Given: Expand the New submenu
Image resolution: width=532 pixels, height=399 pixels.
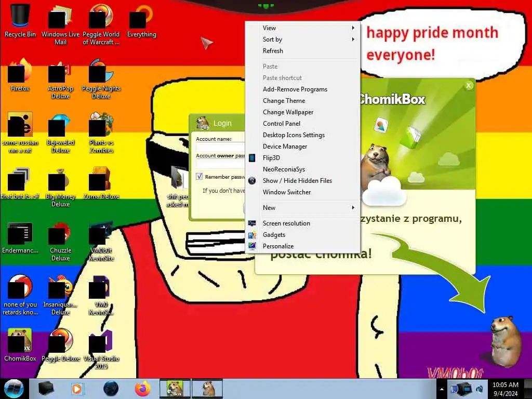Looking at the screenshot, I should point(302,208).
